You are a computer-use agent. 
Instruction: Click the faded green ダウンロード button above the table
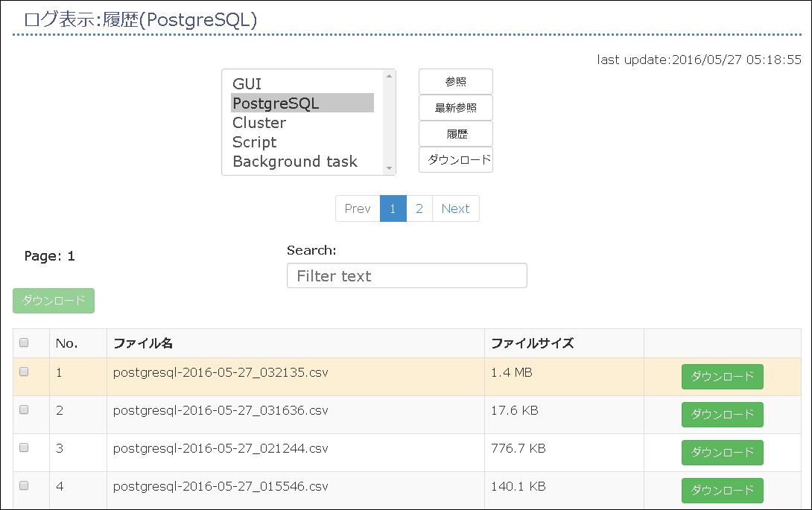(54, 301)
